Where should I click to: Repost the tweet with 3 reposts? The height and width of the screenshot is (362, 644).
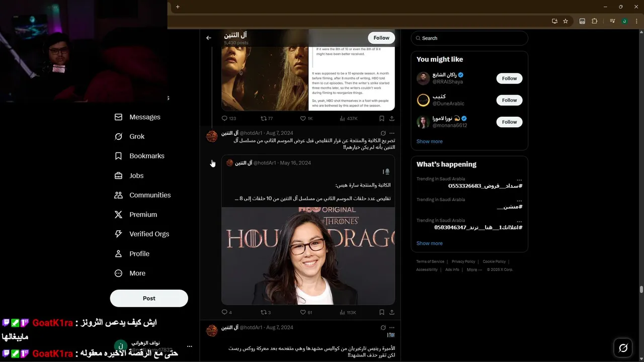coord(266,312)
